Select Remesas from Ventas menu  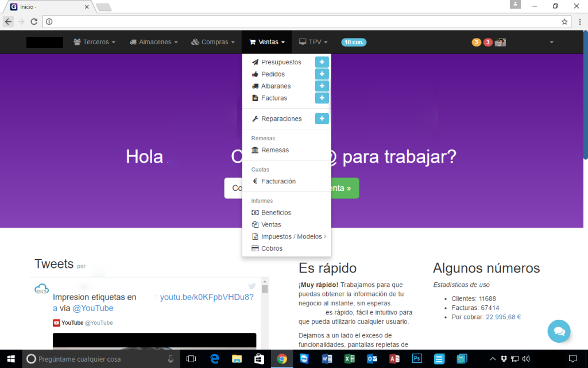coord(274,150)
